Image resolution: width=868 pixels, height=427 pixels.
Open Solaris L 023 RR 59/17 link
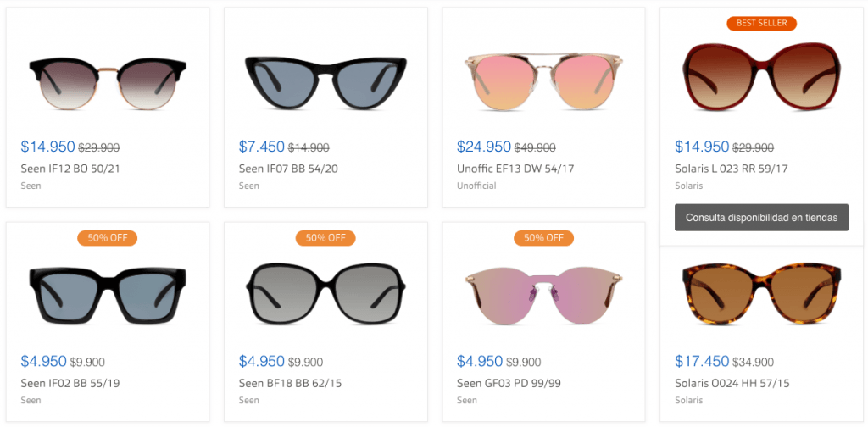732,169
